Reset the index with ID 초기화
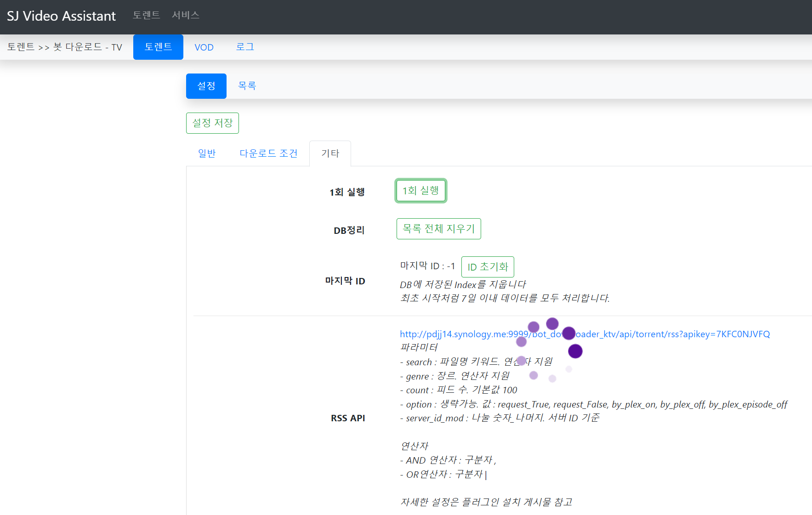This screenshot has width=812, height=515. pyautogui.click(x=487, y=267)
